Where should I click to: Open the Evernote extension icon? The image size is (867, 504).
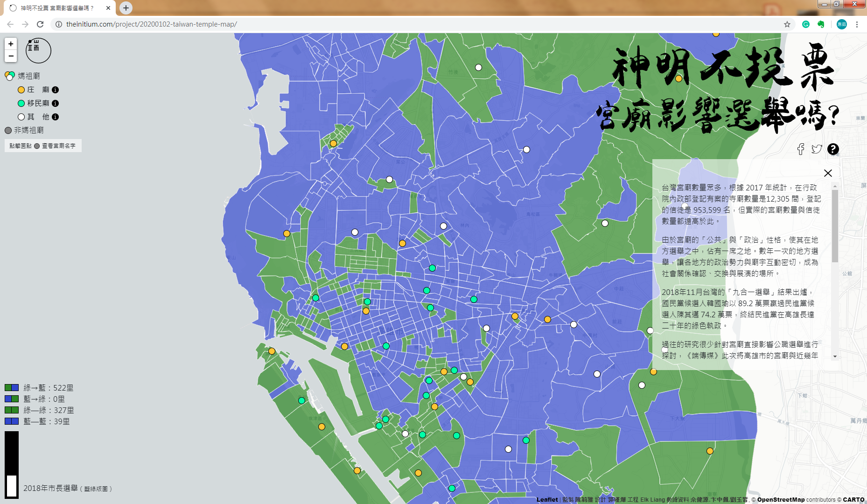[x=821, y=24]
